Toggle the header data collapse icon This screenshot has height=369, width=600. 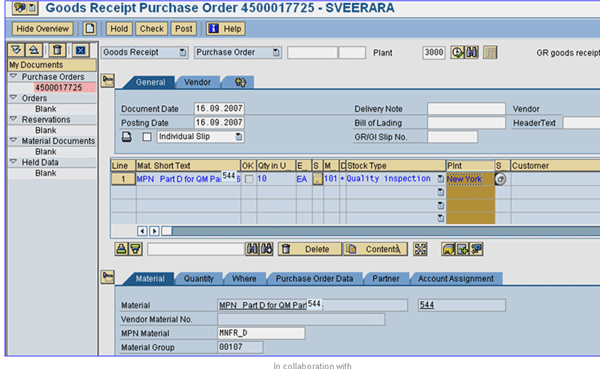[x=108, y=80]
